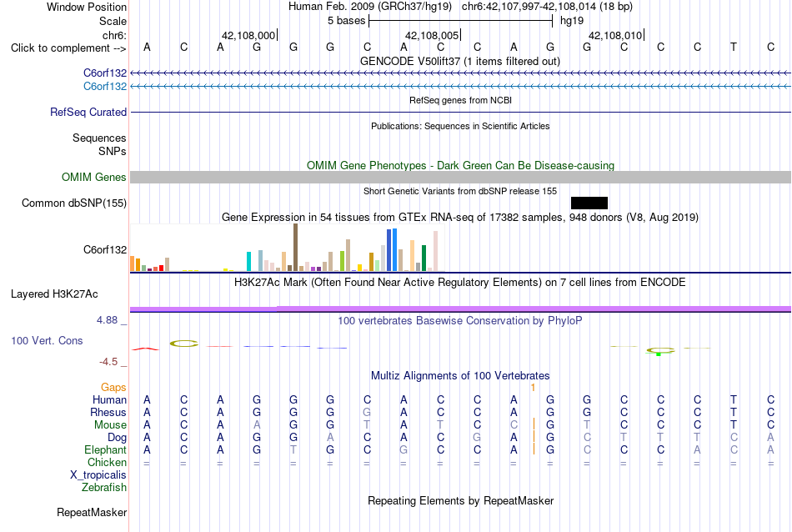Click the '5 bases' scale label
This screenshot has height=532, width=792.
pyautogui.click(x=346, y=21)
